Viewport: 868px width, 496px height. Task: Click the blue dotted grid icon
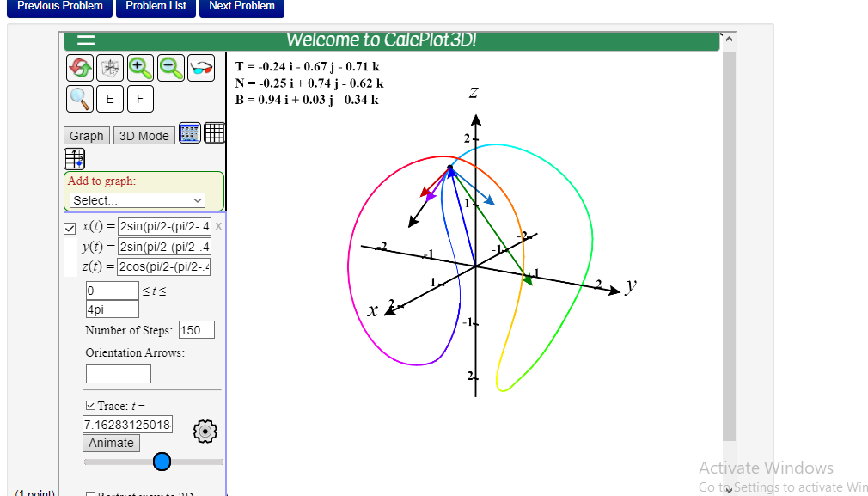point(190,133)
